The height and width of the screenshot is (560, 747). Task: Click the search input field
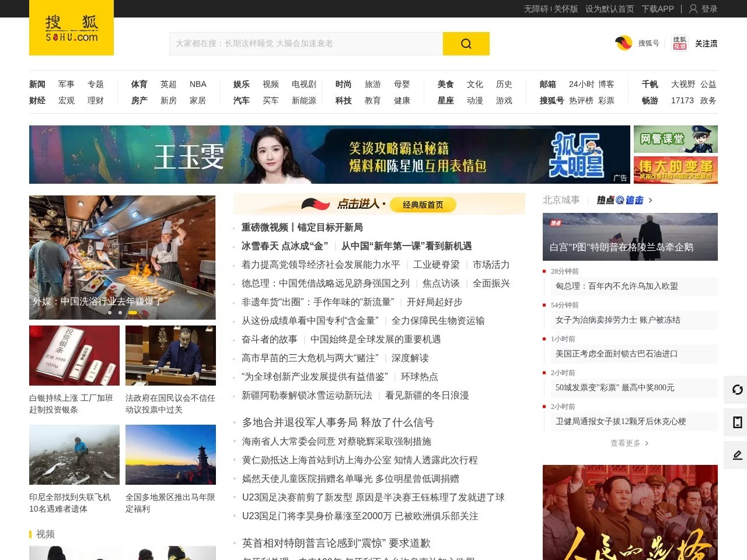[303, 43]
